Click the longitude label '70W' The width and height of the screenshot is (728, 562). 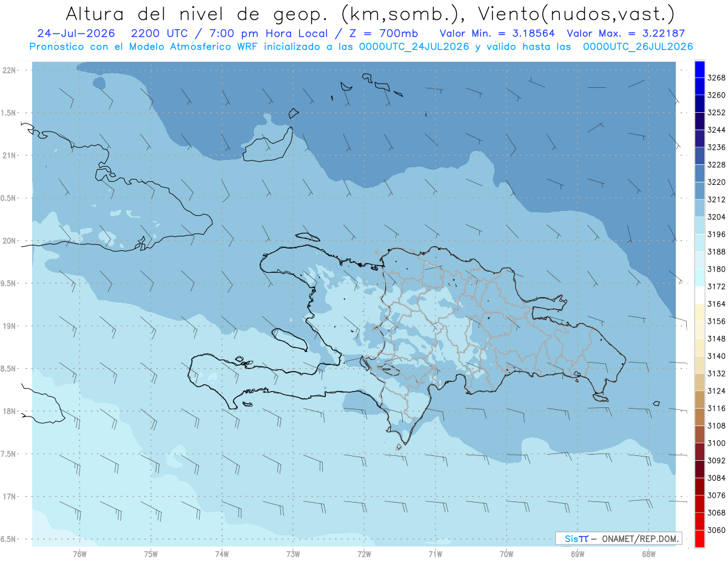click(507, 554)
